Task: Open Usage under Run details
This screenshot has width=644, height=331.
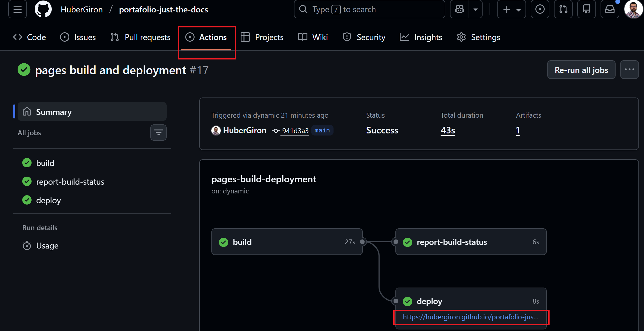Action: 47,245
